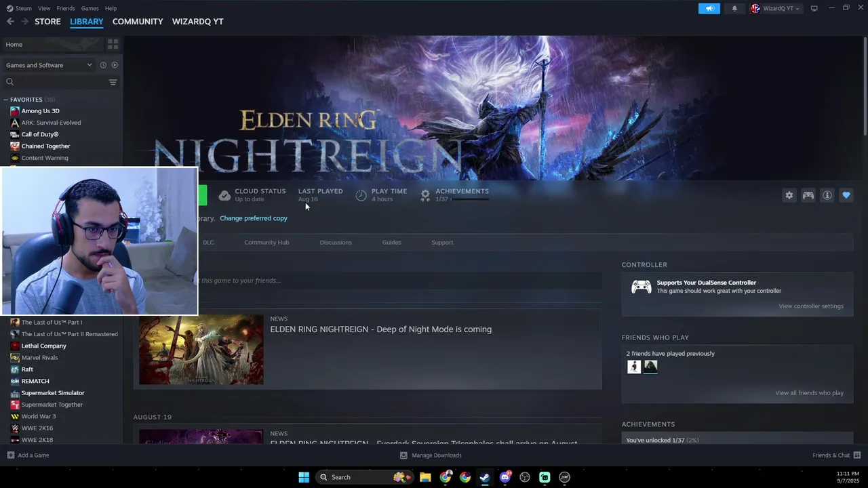Click Change preferred copy link
The height and width of the screenshot is (488, 868).
tap(254, 218)
